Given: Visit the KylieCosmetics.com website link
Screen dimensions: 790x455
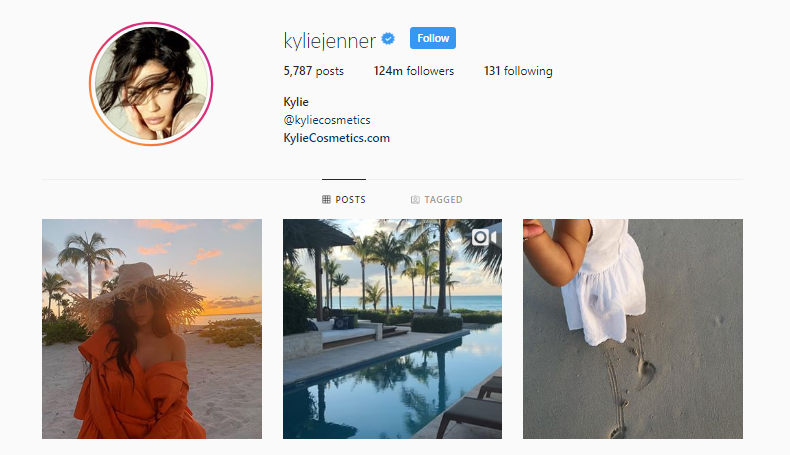Looking at the screenshot, I should [337, 138].
